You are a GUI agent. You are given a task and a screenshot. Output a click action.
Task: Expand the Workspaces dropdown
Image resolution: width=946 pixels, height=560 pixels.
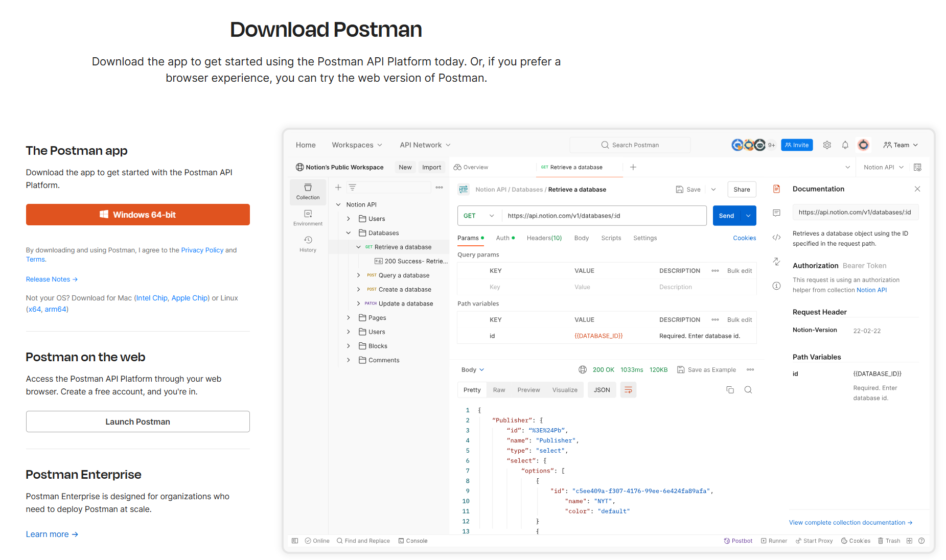[357, 145]
